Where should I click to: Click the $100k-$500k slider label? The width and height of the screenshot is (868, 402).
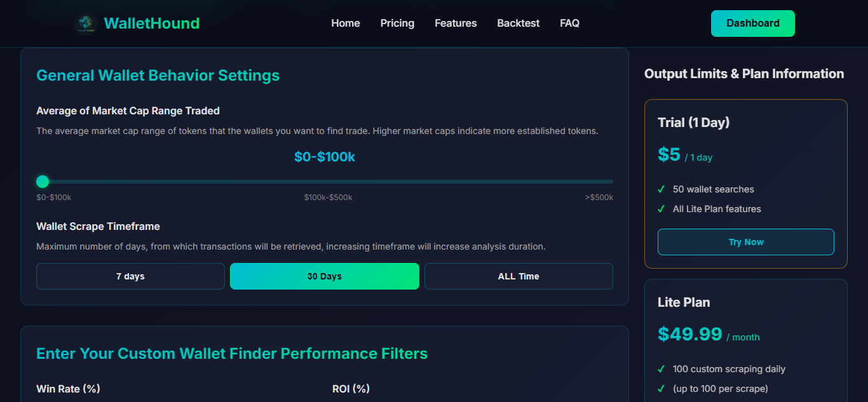329,197
